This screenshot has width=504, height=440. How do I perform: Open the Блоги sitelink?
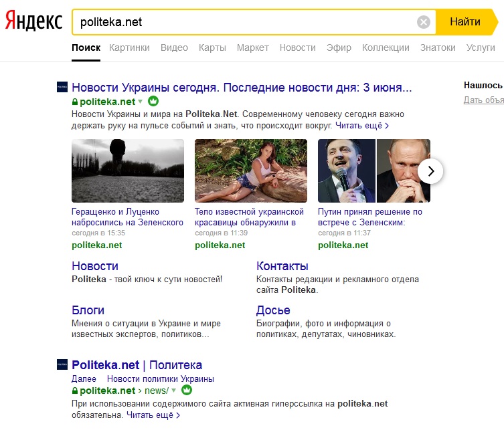pos(88,310)
